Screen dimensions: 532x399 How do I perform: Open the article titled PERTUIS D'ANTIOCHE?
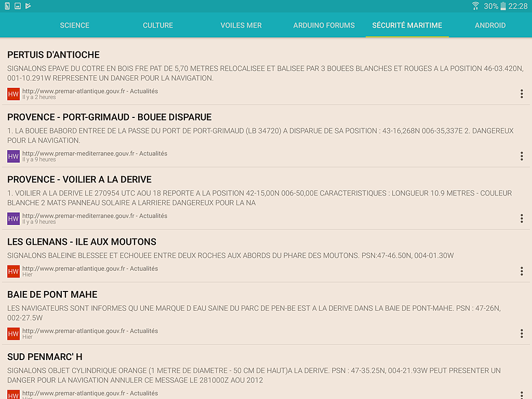(54, 55)
